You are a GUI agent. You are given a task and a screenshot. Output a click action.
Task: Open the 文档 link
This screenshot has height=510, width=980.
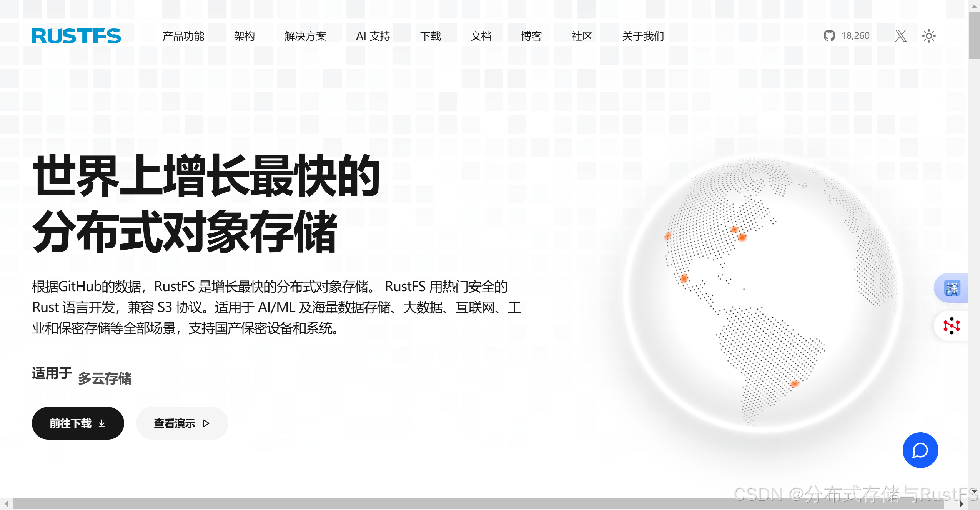click(x=481, y=36)
